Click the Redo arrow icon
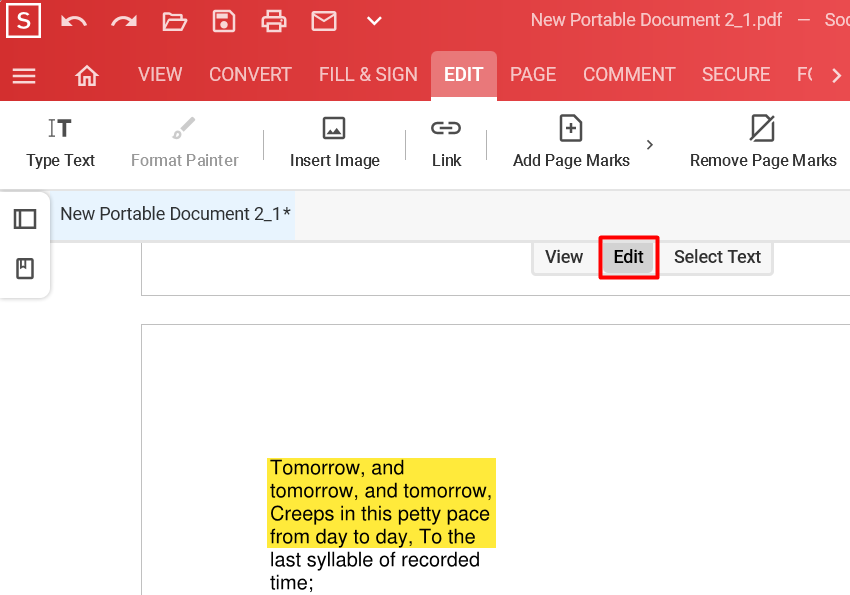Screen dimensions: 850x595 pos(124,21)
